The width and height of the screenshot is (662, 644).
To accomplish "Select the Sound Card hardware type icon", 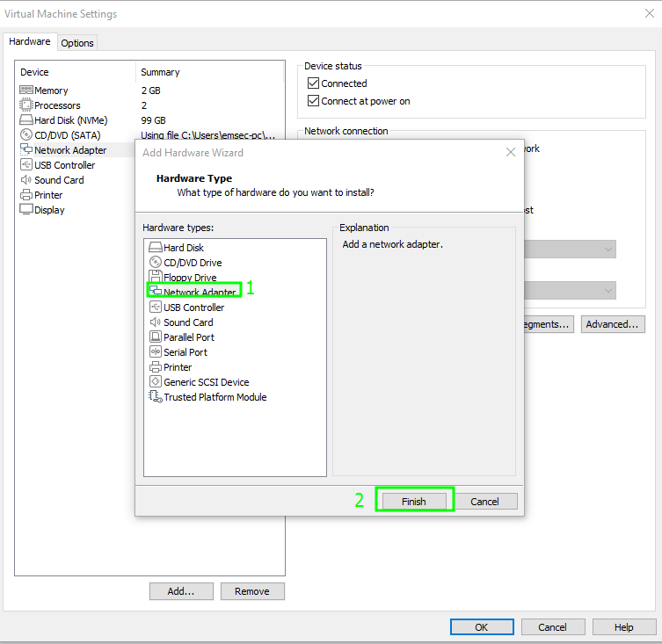I will (156, 322).
